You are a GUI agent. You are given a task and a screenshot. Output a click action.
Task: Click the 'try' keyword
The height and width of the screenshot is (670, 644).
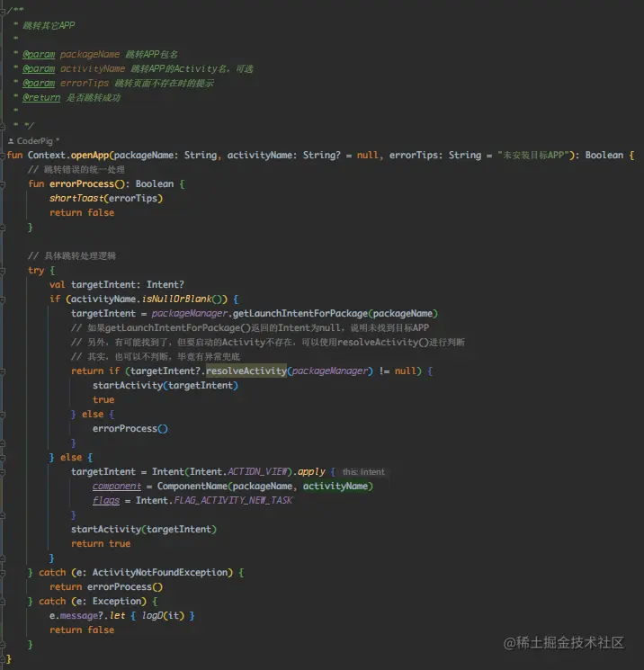click(x=36, y=271)
